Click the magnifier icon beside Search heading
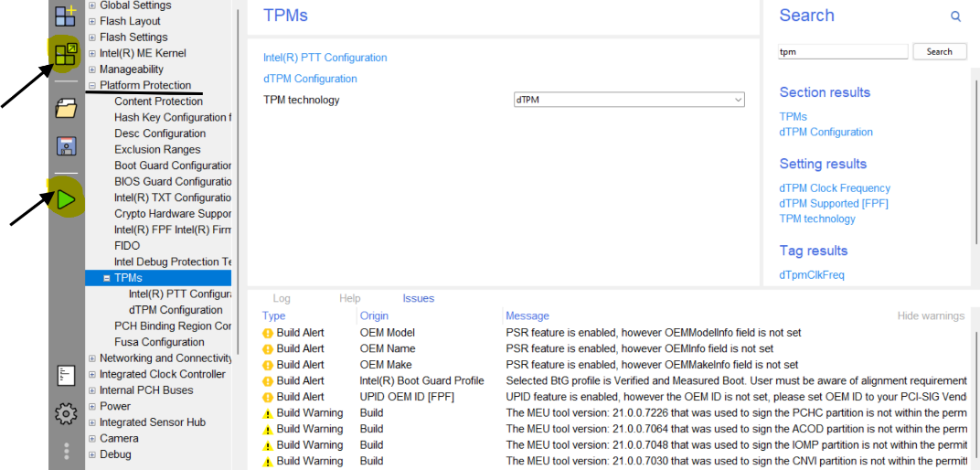This screenshot has width=980, height=470. pyautogui.click(x=955, y=16)
